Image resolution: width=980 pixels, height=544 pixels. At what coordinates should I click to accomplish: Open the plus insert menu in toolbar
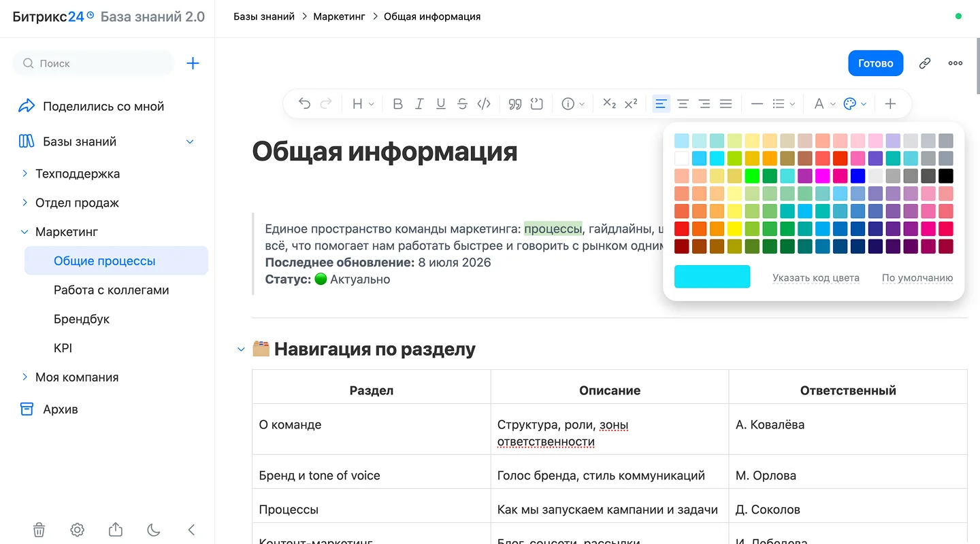click(890, 104)
